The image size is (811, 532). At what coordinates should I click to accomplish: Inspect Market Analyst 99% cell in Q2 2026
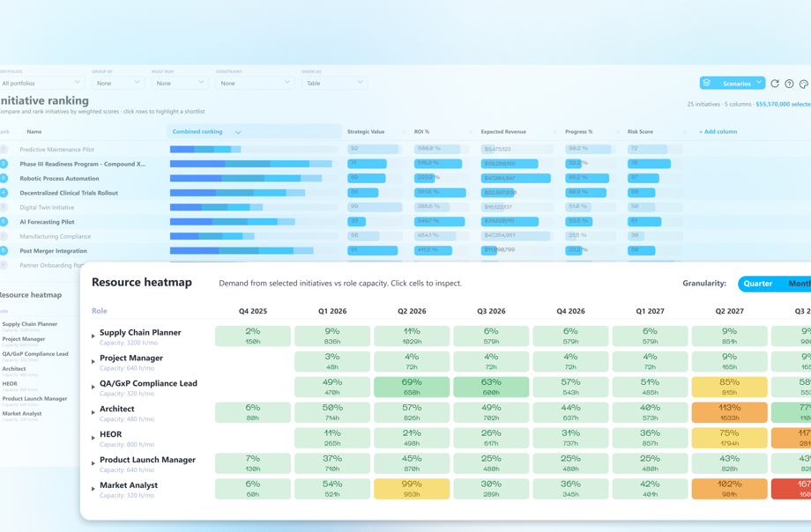(x=412, y=489)
